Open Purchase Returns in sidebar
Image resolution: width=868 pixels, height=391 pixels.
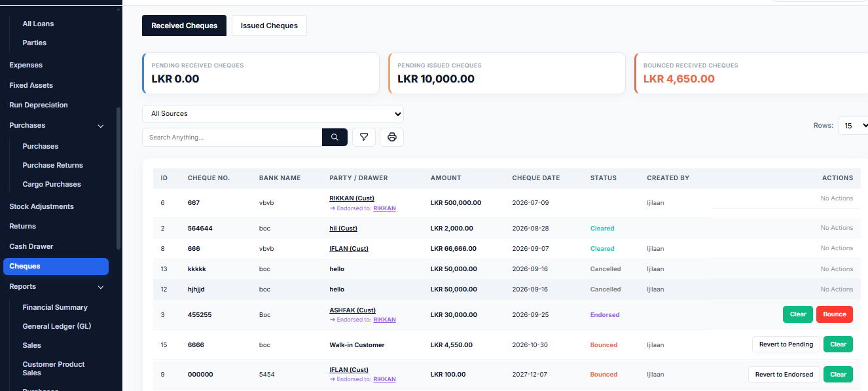[52, 165]
